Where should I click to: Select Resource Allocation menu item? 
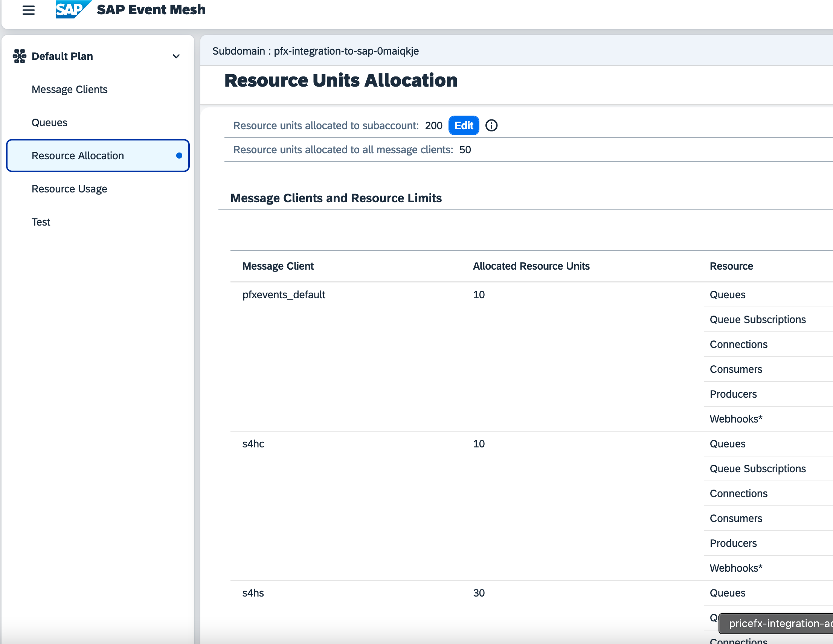[78, 156]
